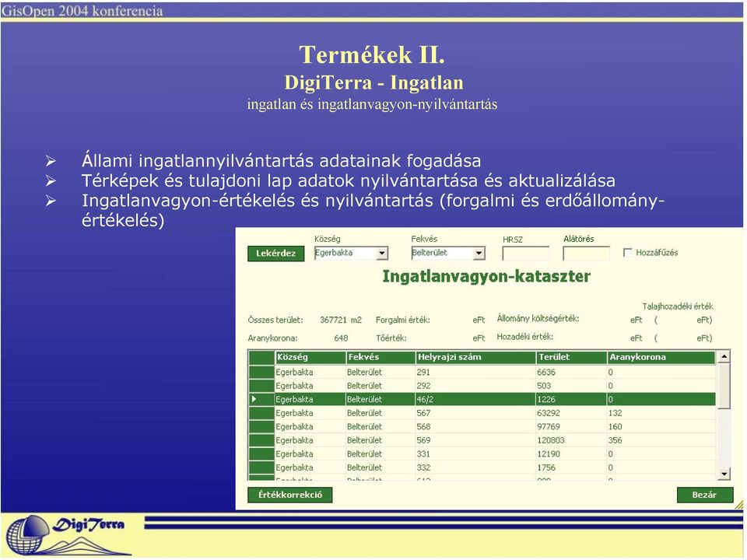Click the Terület value 12190
747x560 pixels.
[x=549, y=454]
